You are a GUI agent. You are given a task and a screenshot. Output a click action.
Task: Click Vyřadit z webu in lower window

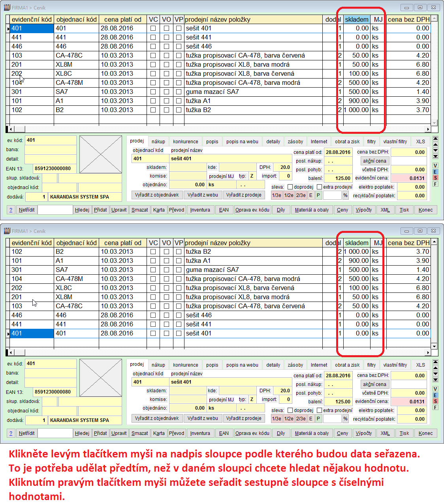(203, 418)
